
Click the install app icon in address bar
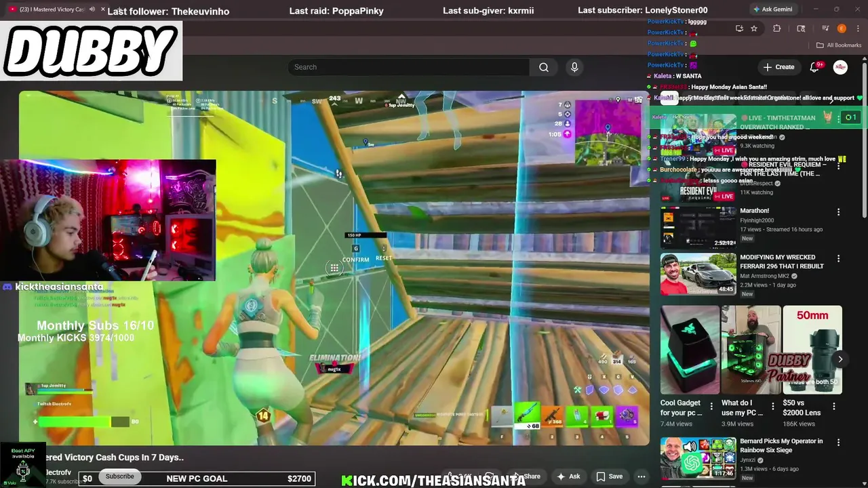[739, 28]
